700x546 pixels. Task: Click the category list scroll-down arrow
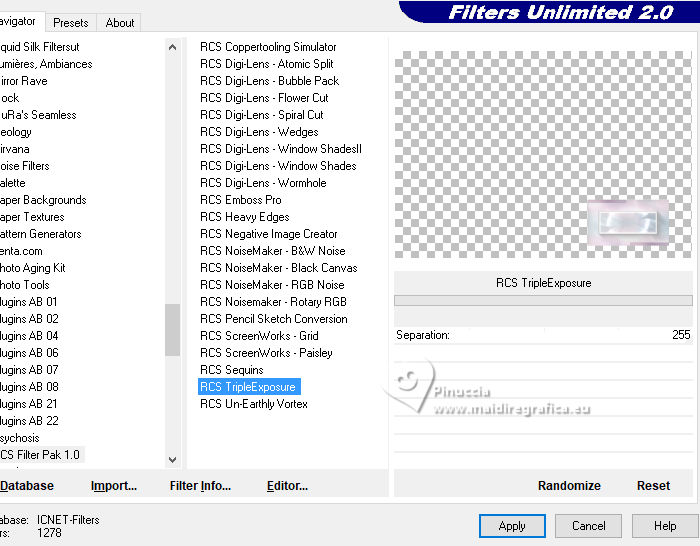pos(172,459)
